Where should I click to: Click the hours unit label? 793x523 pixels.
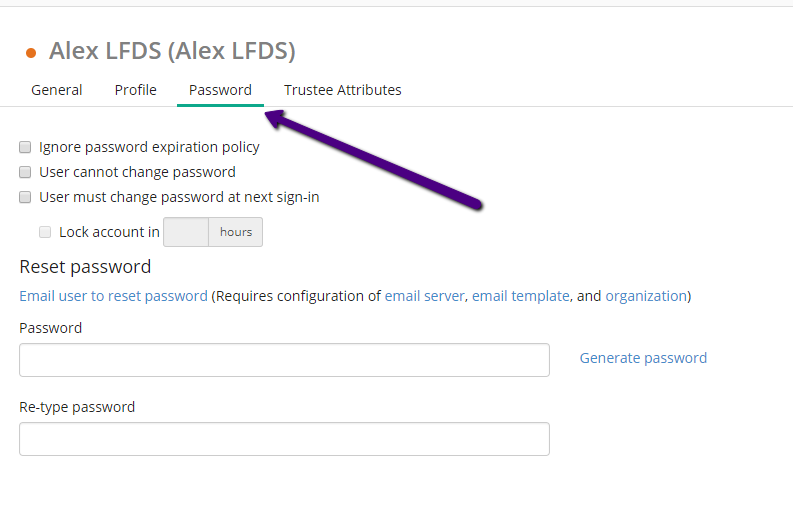[x=236, y=232]
